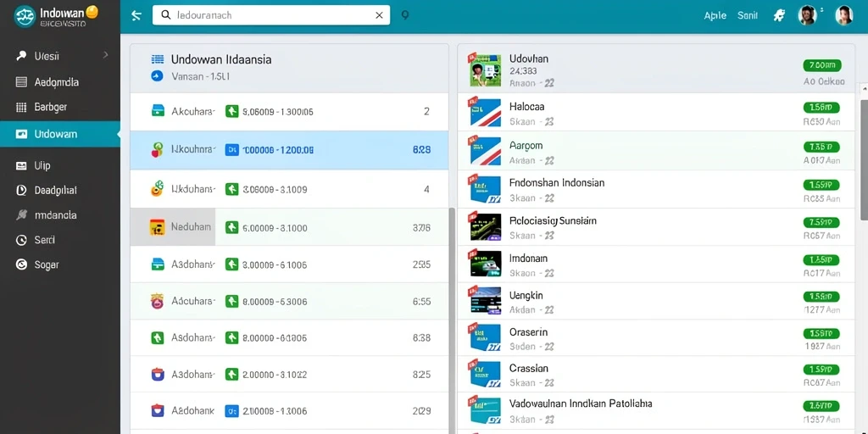Open the Udovhan thumbnail
Viewport: 868px width, 434px height.
click(485, 70)
